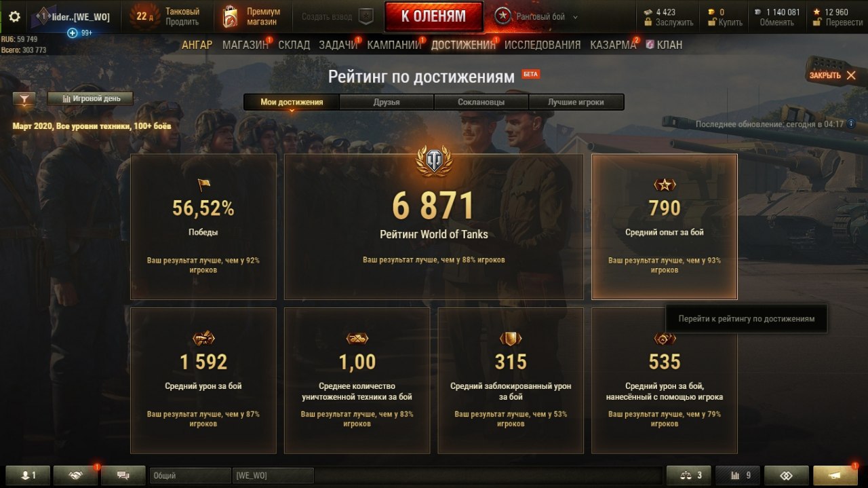Click the ranked battle star emblem icon
Screen dimensions: 868x488
coord(502,17)
